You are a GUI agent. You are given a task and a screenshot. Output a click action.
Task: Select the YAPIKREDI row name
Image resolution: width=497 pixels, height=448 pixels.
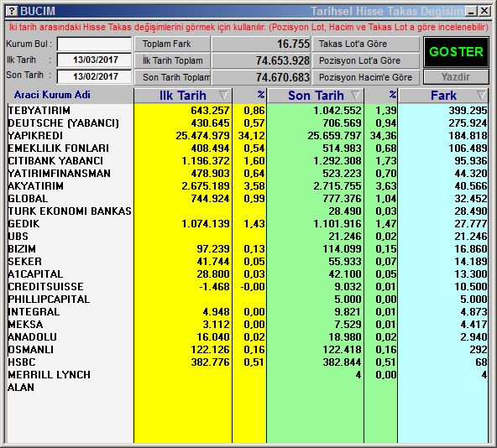(35, 136)
